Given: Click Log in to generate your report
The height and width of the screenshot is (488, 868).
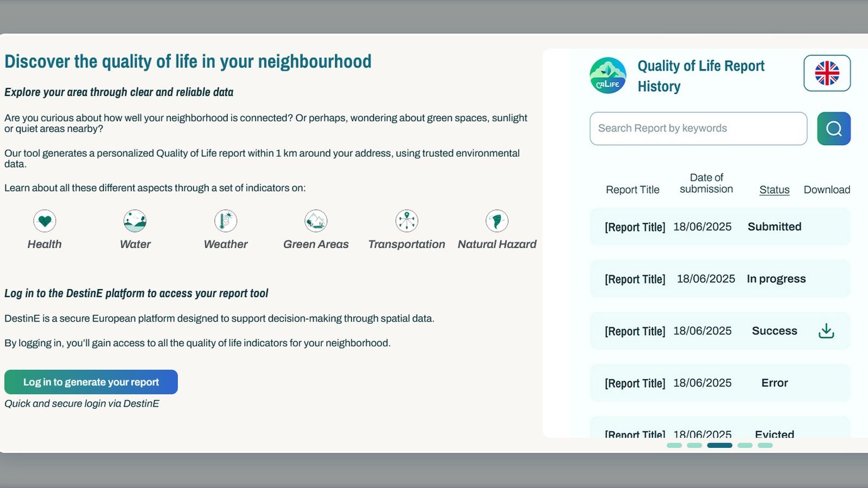Looking at the screenshot, I should coord(91,382).
